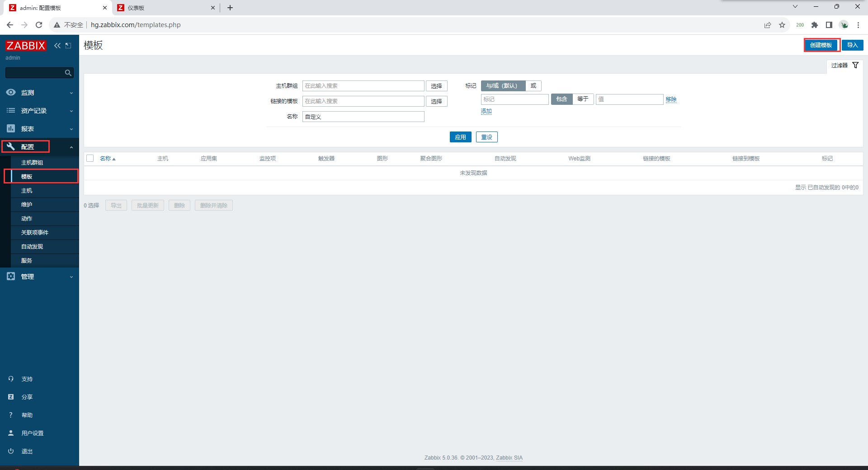The image size is (868, 470).
Task: Select the '或' tag operator toggle
Action: pos(533,86)
